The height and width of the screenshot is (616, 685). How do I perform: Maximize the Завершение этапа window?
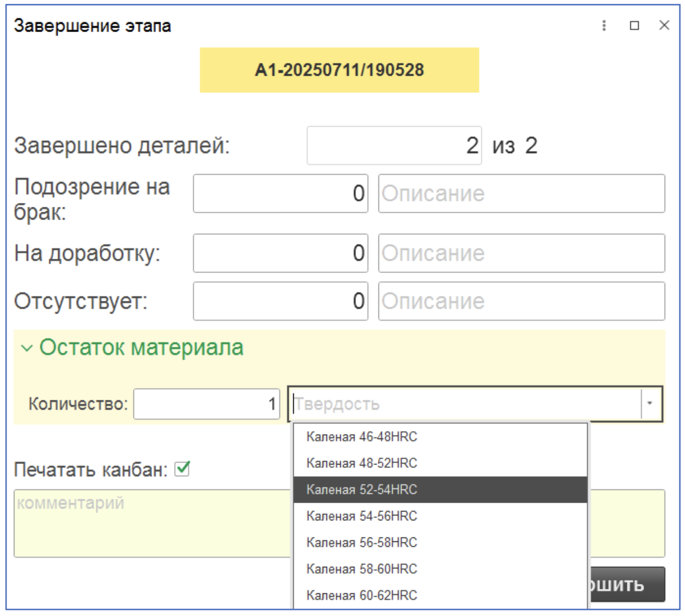pyautogui.click(x=635, y=25)
